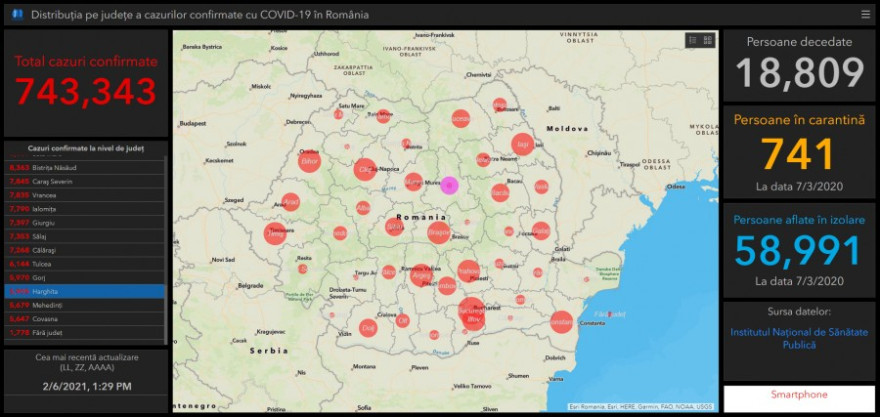Open Institutul Național de Sănătate Publică link
The width and height of the screenshot is (880, 417).
click(799, 338)
